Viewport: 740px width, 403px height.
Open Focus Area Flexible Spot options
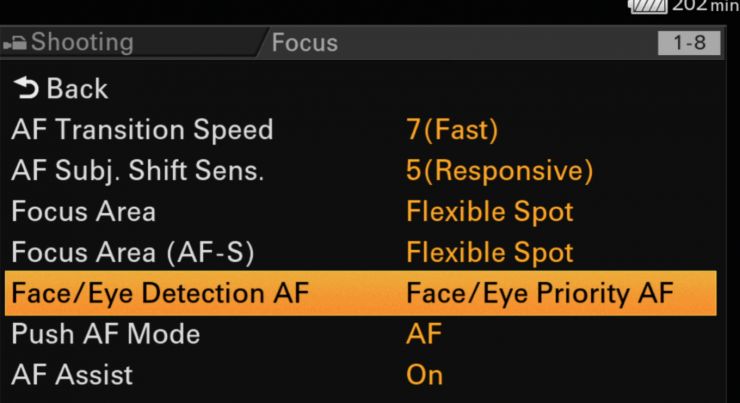pyautogui.click(x=490, y=212)
